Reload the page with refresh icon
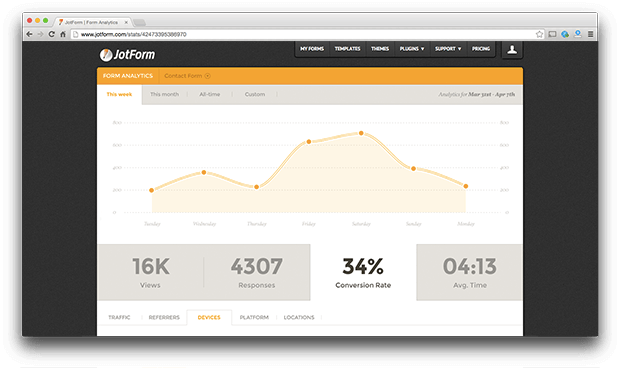 click(51, 34)
